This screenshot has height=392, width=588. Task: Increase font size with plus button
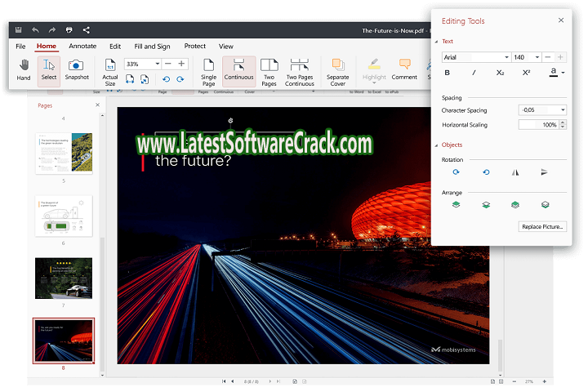(560, 57)
